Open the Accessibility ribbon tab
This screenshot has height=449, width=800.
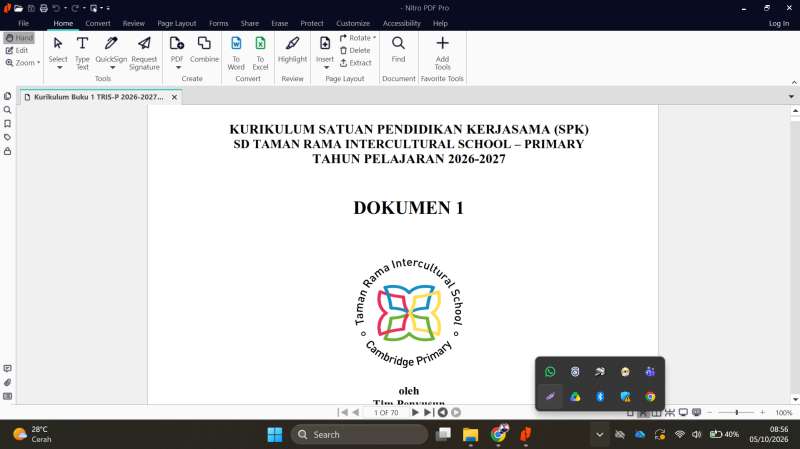coord(402,23)
